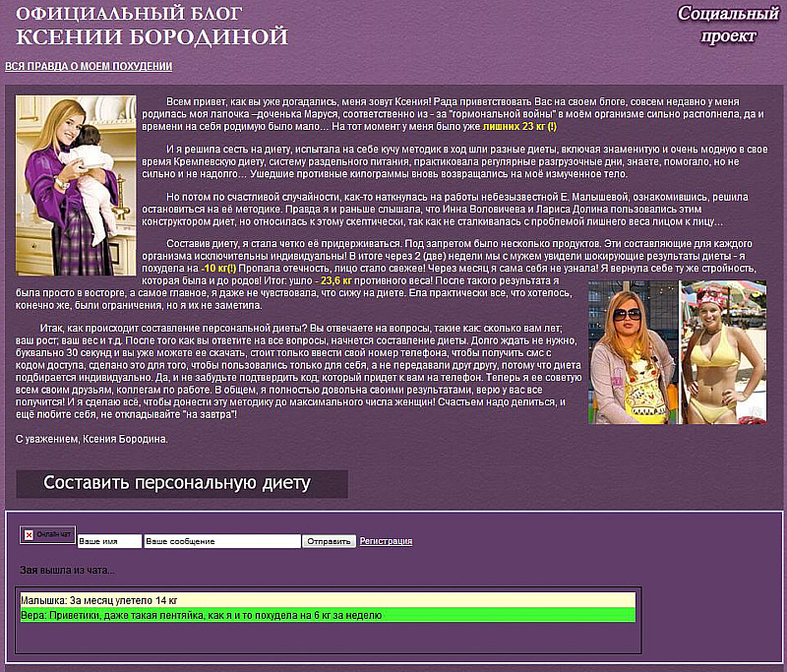This screenshot has height=672, width=787.
Task: Select Малышка's chat message in yellow row
Action: tap(99, 599)
